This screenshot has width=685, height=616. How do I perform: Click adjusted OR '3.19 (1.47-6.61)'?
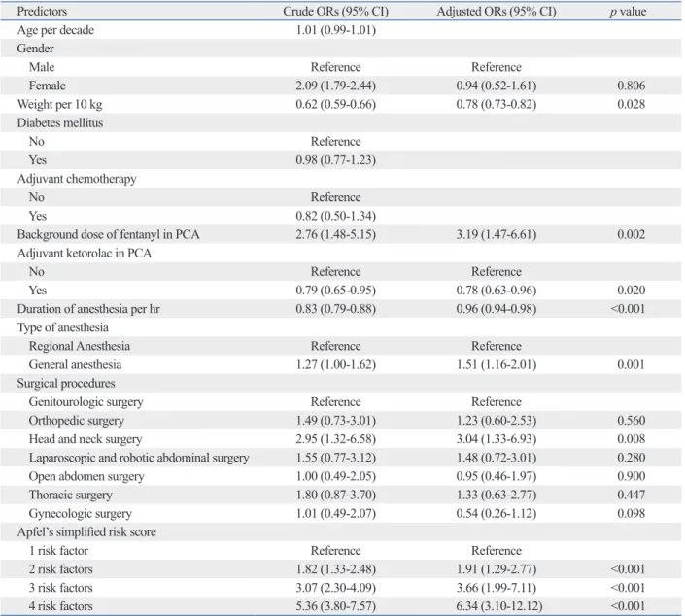click(x=497, y=234)
